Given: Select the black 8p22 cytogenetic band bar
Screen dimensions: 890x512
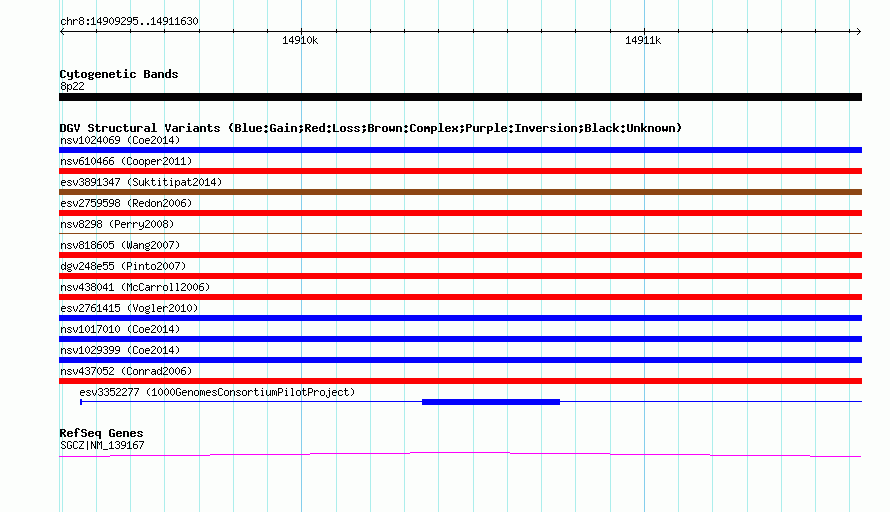Looking at the screenshot, I should click(460, 97).
